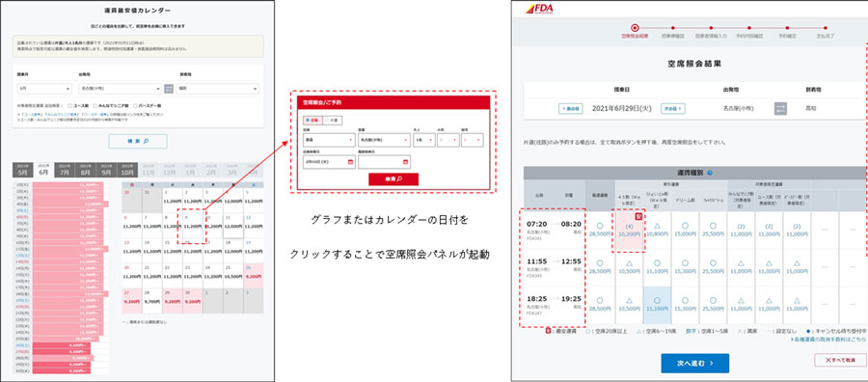Click the 支払完了 step in progress bar
868x382 pixels.
[826, 31]
